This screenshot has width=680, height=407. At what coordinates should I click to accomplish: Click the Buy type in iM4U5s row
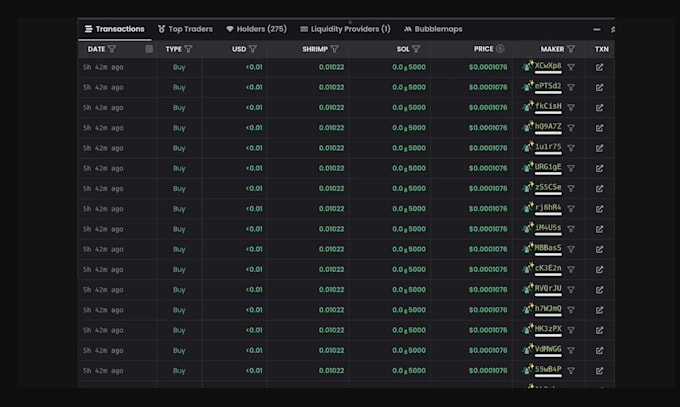click(x=179, y=229)
